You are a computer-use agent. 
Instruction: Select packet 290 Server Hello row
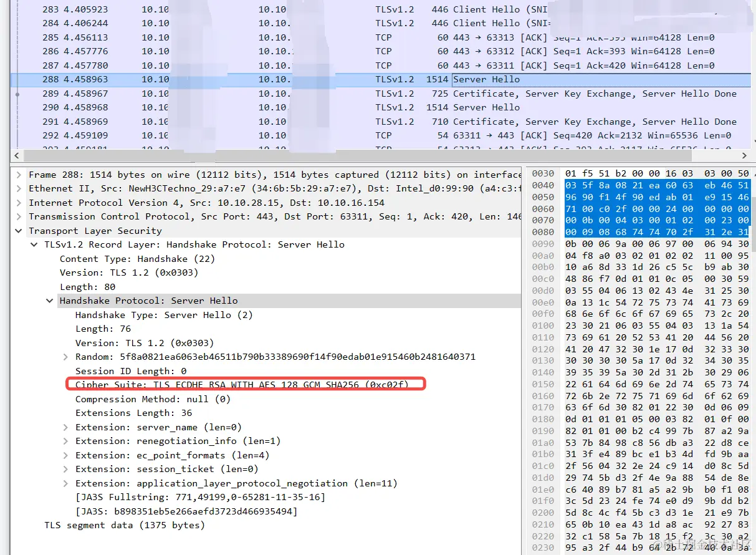pos(380,107)
